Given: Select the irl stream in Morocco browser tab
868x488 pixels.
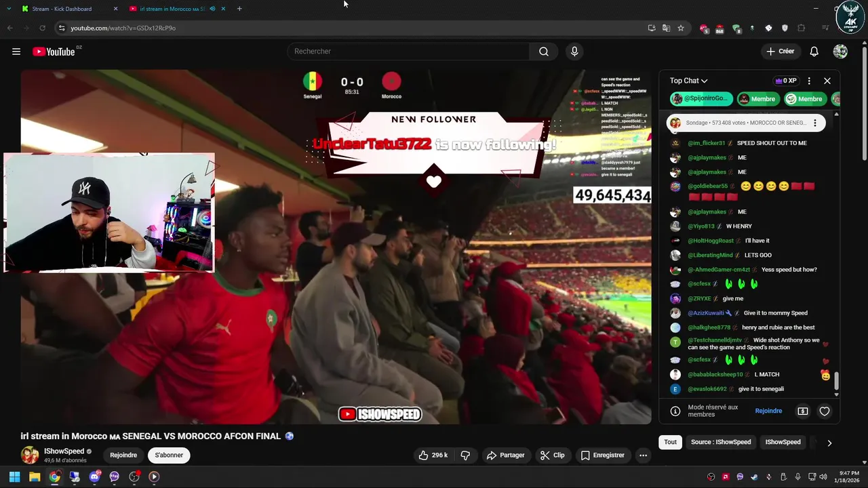Looking at the screenshot, I should click(178, 9).
